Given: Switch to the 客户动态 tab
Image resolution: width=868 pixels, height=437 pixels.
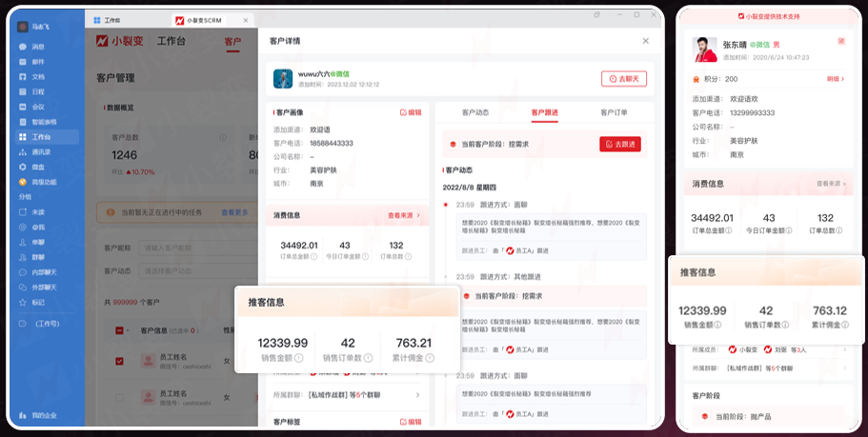Looking at the screenshot, I should (474, 112).
